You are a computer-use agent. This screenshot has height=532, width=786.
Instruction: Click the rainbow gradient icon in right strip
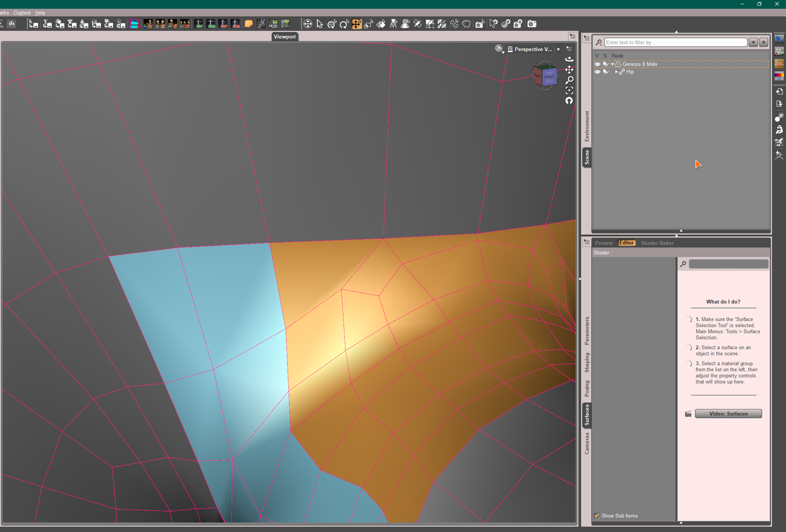(x=779, y=76)
